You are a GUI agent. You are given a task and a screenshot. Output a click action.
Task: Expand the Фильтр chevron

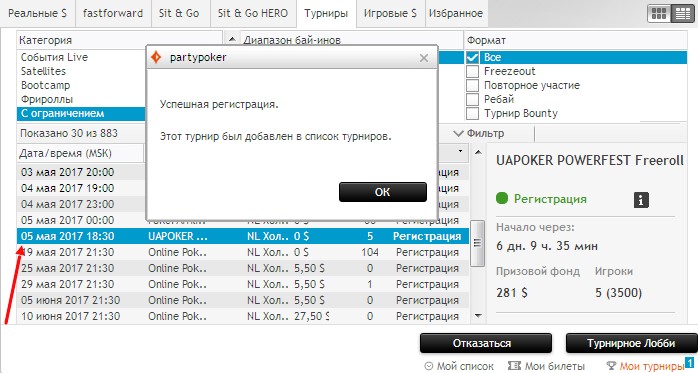(459, 133)
